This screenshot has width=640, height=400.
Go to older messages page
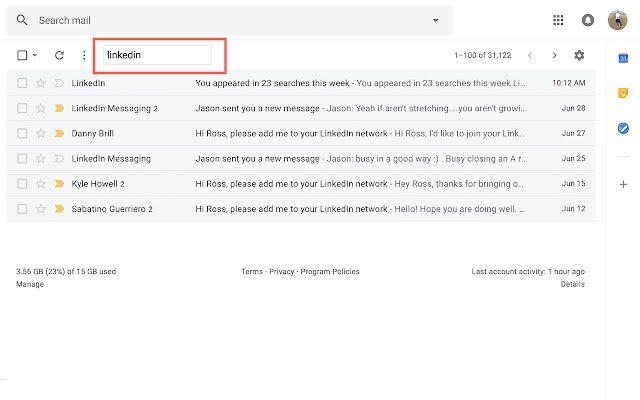click(554, 55)
